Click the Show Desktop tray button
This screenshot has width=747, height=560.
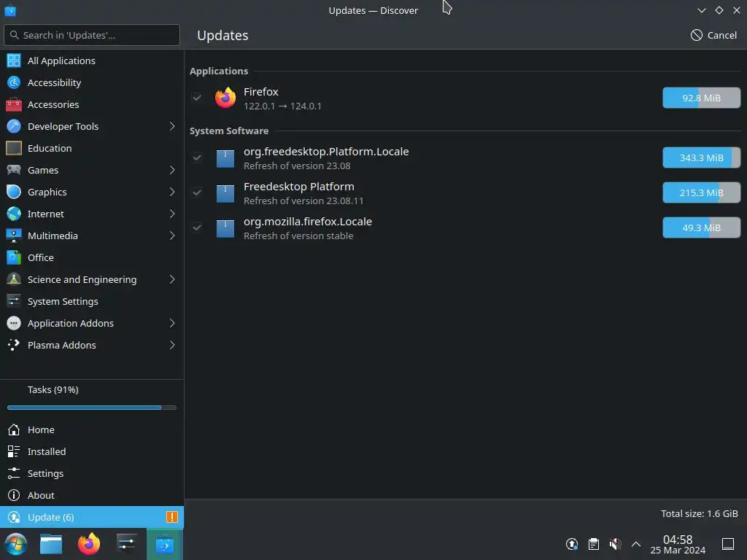coord(728,544)
